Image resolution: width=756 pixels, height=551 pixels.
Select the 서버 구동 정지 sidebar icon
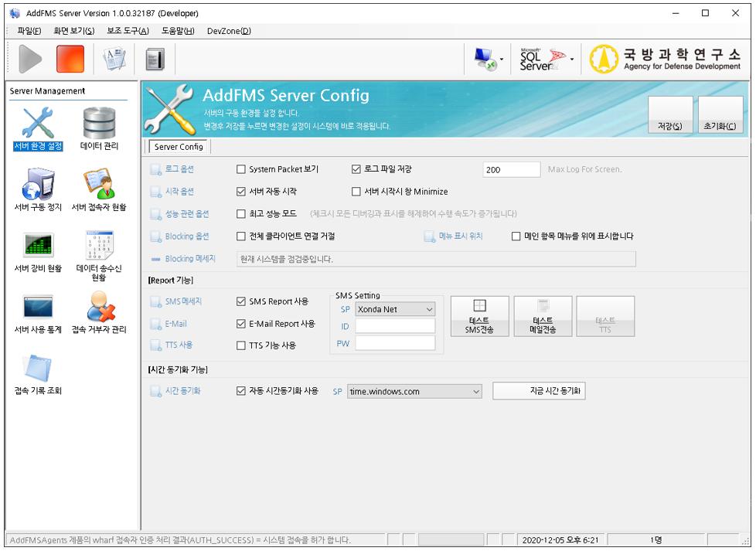(x=38, y=185)
